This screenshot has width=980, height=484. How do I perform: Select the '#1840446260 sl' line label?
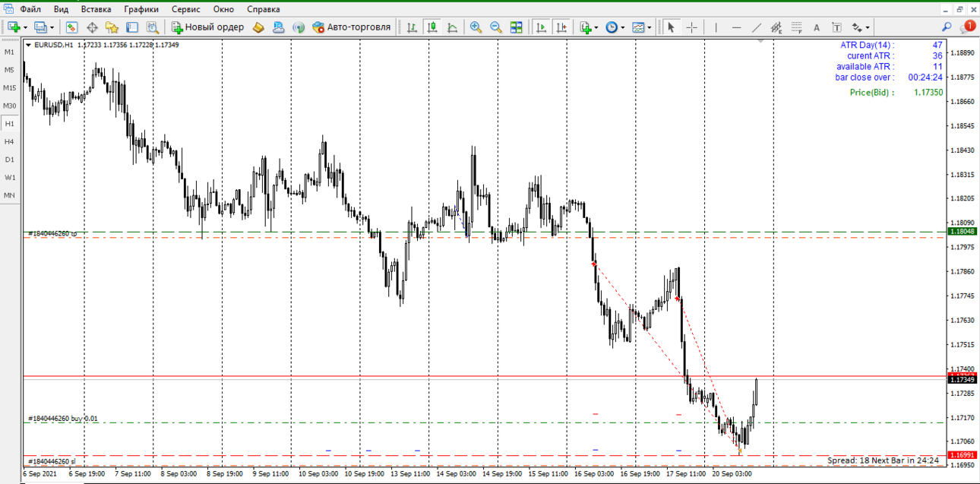click(x=52, y=461)
